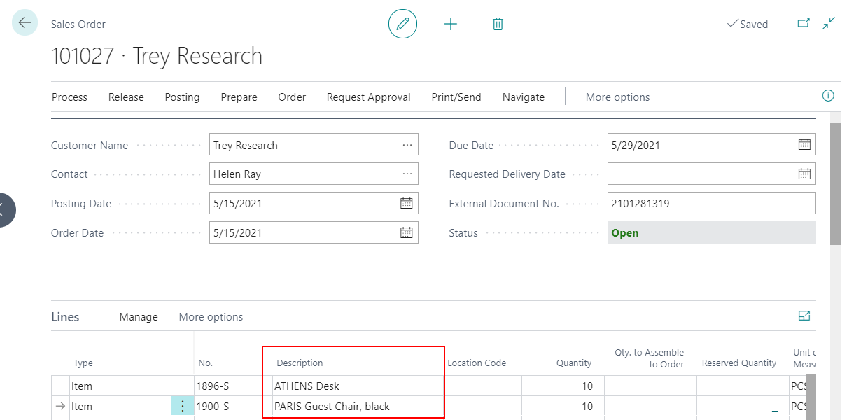868x420 pixels.
Task: Open More options in the action bar
Action: point(617,97)
